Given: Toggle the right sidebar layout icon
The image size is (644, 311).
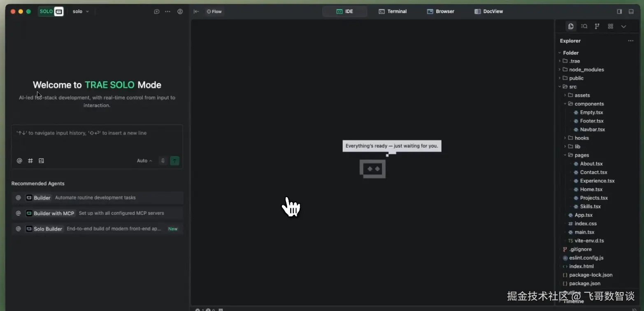Looking at the screenshot, I should [619, 12].
